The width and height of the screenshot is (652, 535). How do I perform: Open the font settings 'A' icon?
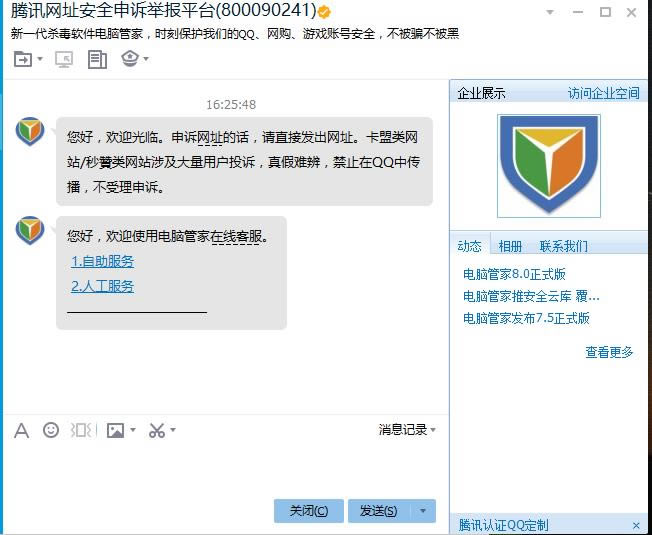[x=21, y=430]
